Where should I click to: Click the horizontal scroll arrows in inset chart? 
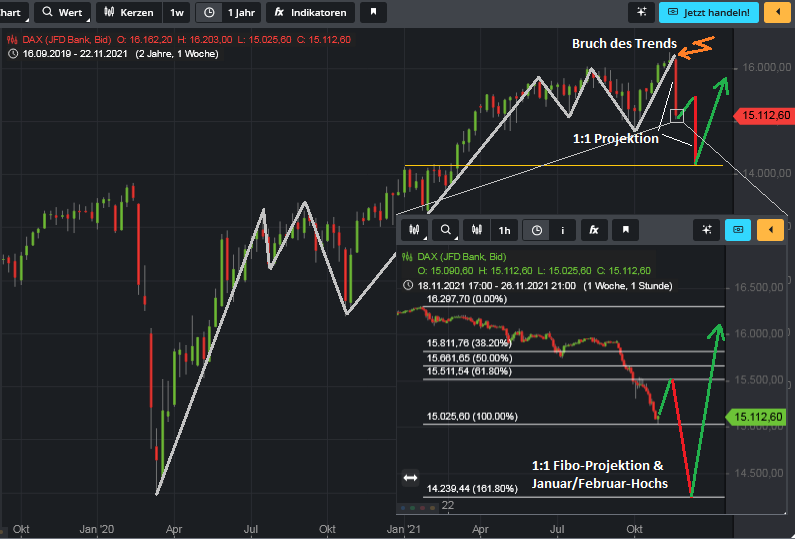click(x=410, y=478)
